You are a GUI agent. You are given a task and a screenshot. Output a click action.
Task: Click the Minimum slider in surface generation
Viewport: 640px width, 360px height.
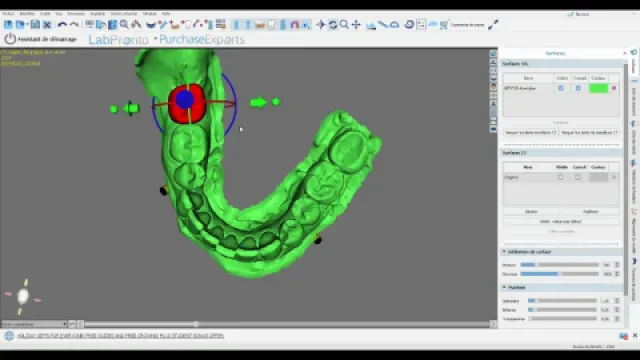[560, 265]
